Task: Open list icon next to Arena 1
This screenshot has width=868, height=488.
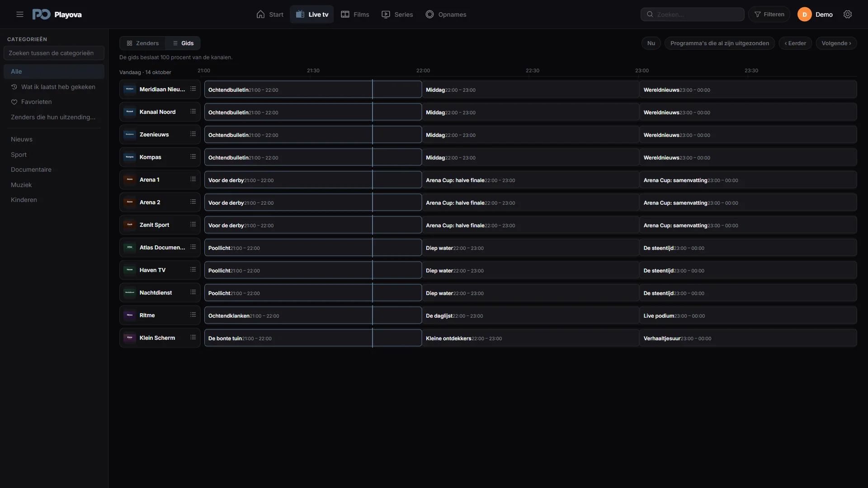Action: [193, 179]
